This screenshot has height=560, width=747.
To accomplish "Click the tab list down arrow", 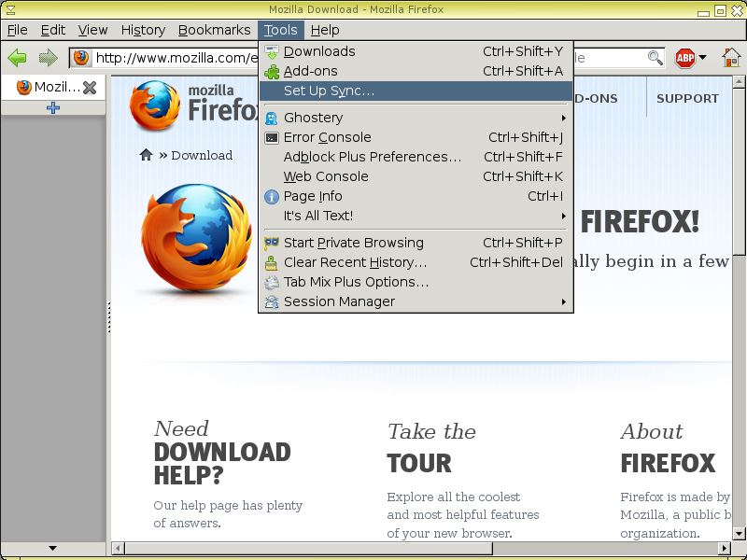I will click(53, 548).
